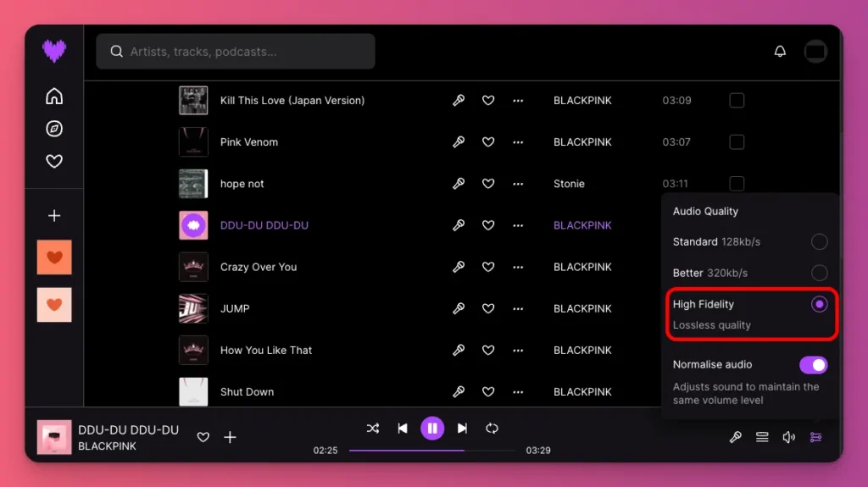Like the hope not track
868x487 pixels.
point(487,183)
